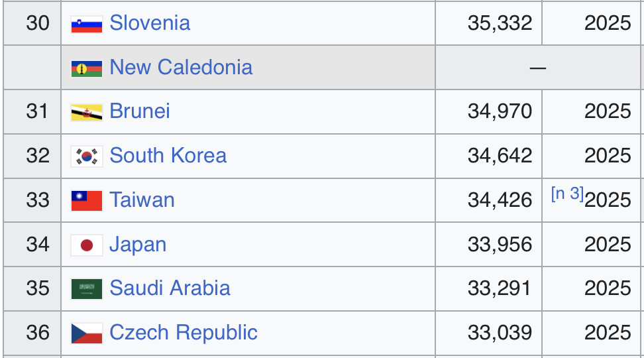Click the Saudi Arabia flag icon

point(87,289)
